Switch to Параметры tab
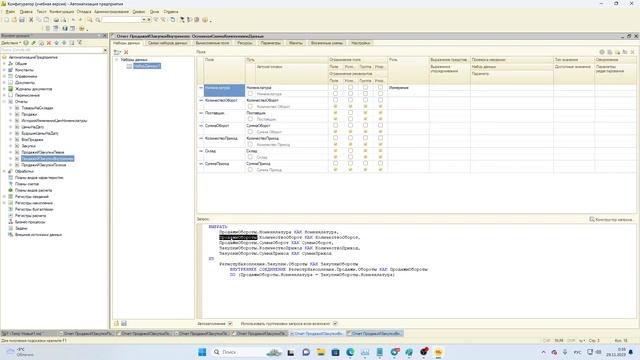Screen dimensions: 640x360 271,43
